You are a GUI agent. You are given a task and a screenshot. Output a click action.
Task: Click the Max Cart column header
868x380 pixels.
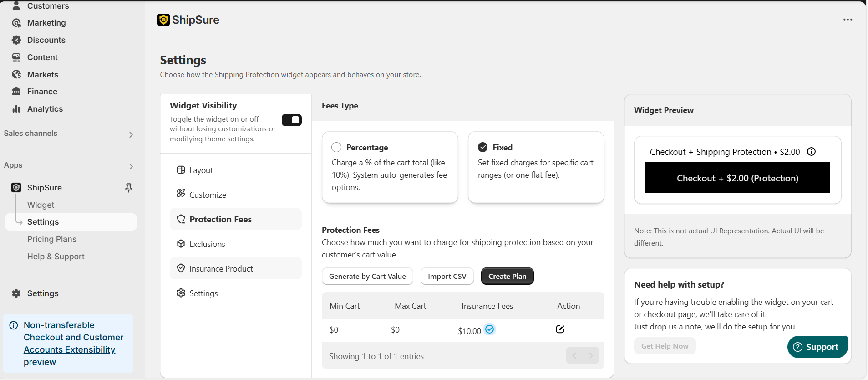click(x=410, y=306)
